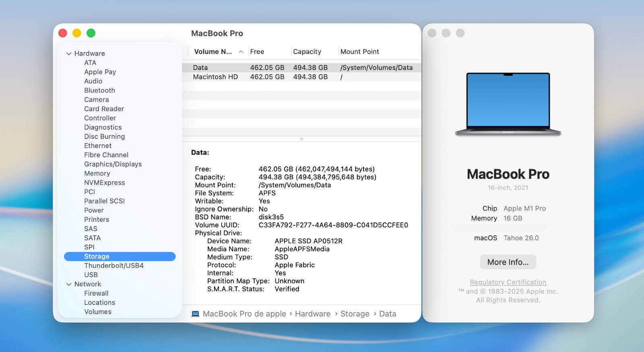Select USB in the sidebar
This screenshot has height=352, width=644.
[x=91, y=275]
